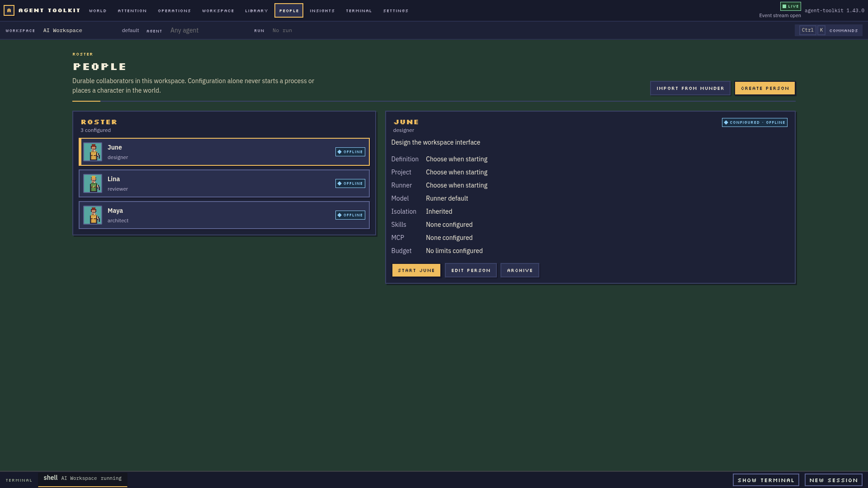Click the Create Person button

coord(765,88)
